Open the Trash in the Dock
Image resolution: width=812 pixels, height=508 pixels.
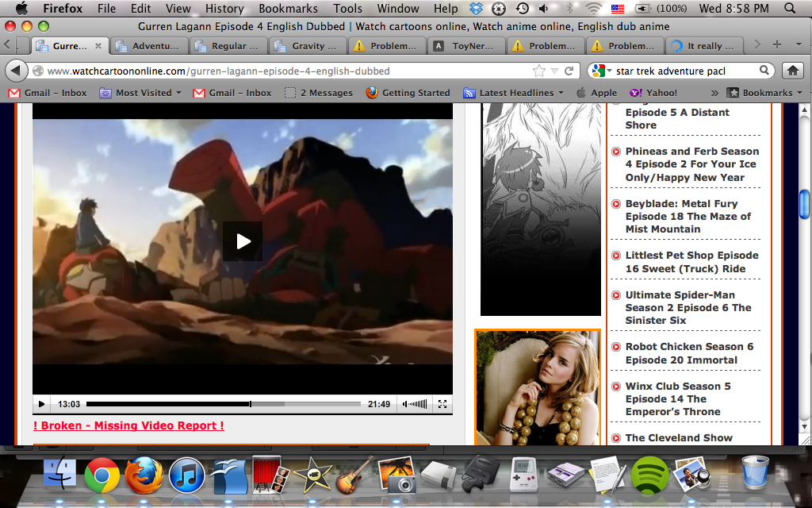[755, 471]
